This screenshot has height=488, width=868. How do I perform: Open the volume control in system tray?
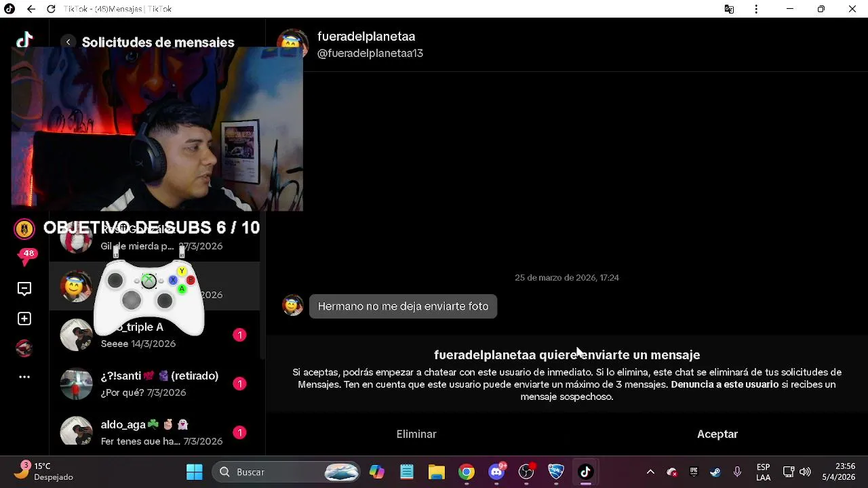coord(805,472)
